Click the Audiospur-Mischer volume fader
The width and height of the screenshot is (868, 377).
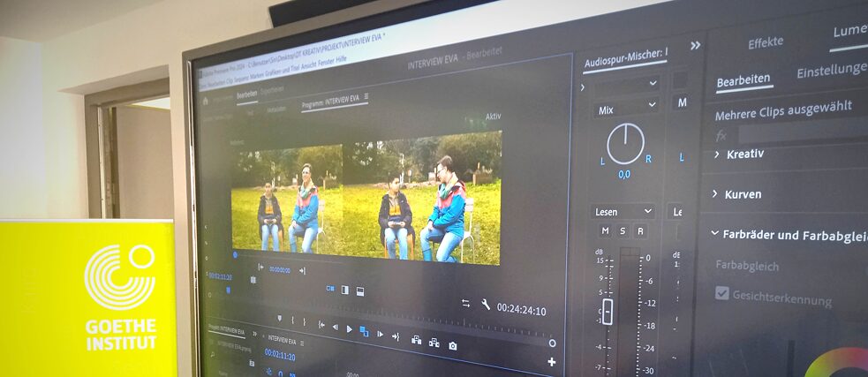[608, 311]
